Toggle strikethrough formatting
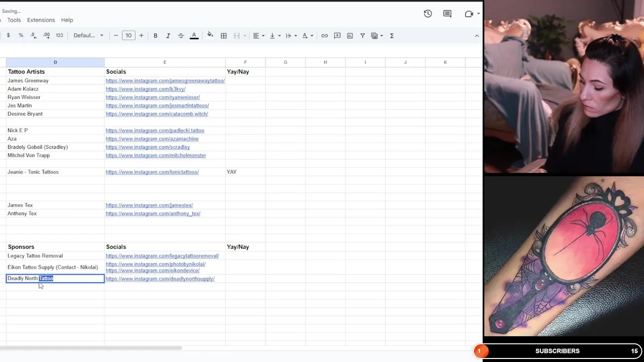Image resolution: width=644 pixels, height=362 pixels. coord(181,35)
